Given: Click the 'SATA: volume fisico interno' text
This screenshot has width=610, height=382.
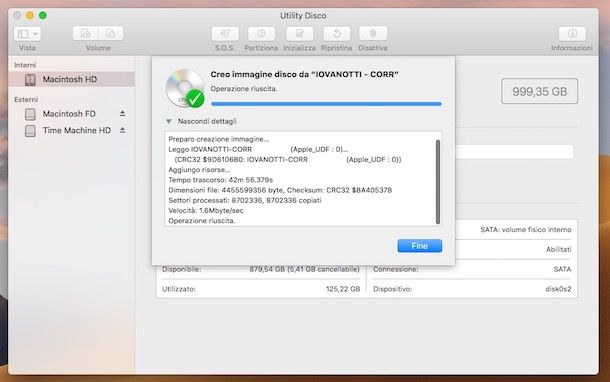Looking at the screenshot, I should pyautogui.click(x=526, y=230).
